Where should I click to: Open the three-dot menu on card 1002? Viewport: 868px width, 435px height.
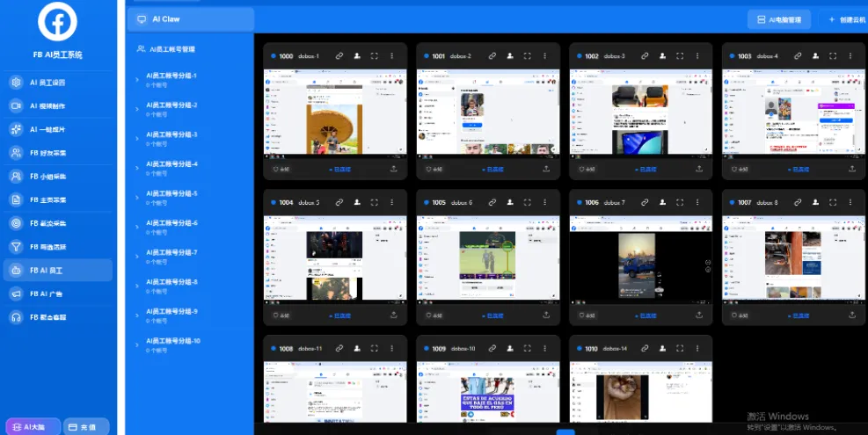pos(697,56)
